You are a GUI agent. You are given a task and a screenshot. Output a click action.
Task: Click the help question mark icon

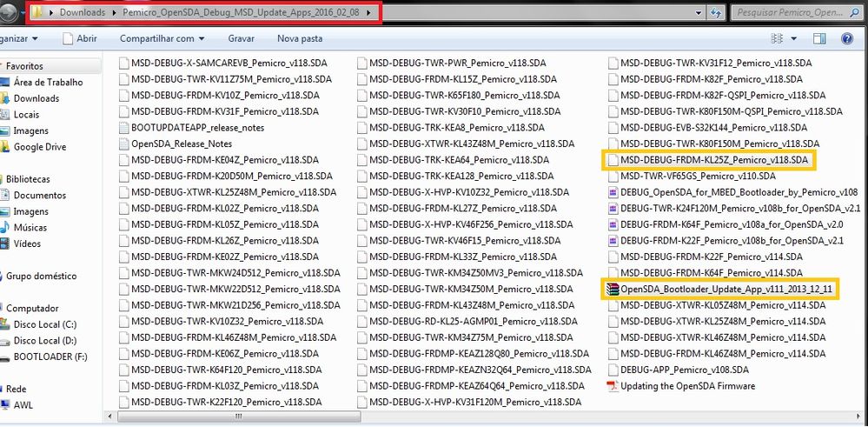click(x=846, y=39)
